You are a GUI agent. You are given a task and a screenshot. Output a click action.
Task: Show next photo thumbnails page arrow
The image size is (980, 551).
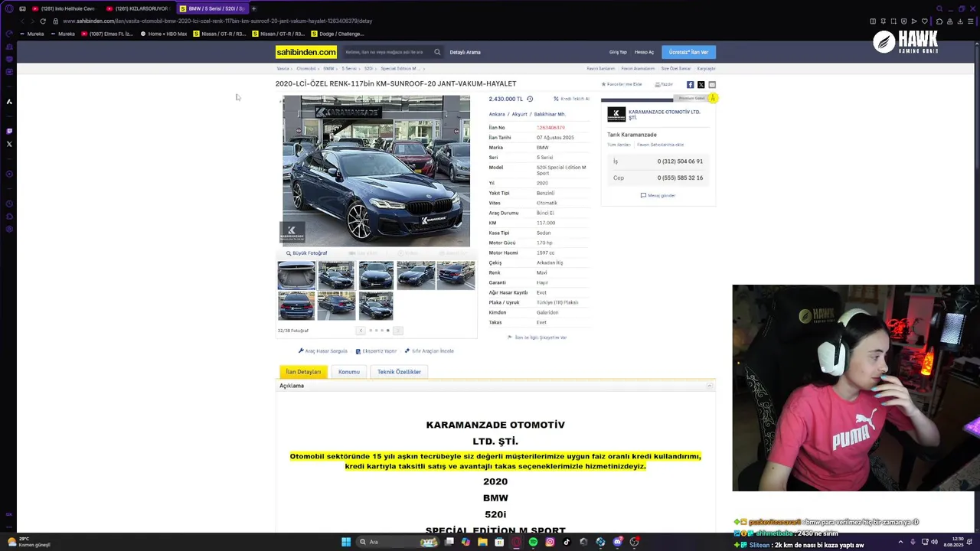pyautogui.click(x=397, y=331)
